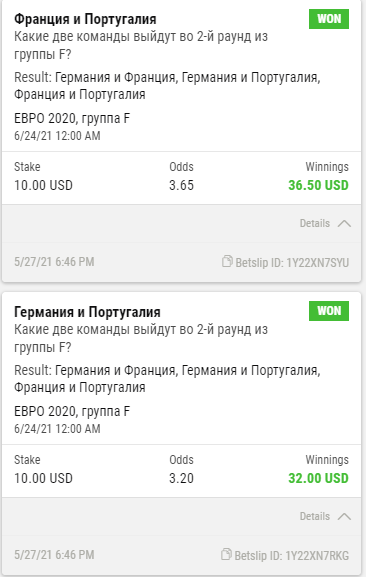Select Betslip ID 1Y22XN7SYU text

click(x=292, y=263)
